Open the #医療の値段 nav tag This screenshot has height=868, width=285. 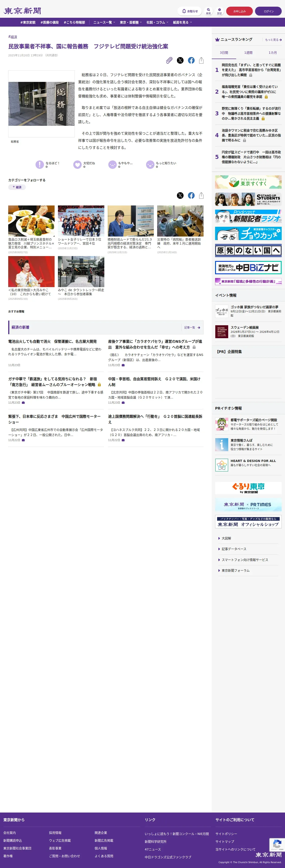pyautogui.click(x=49, y=23)
